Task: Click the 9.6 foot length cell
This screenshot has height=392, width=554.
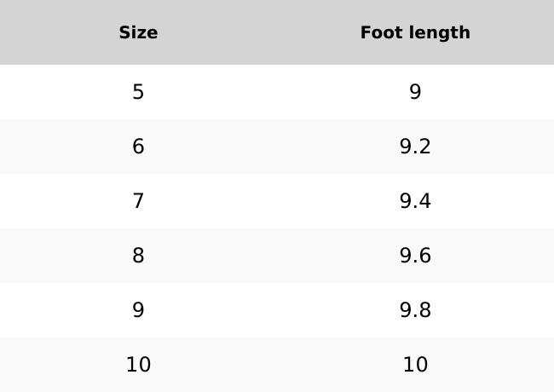Action: click(x=415, y=256)
